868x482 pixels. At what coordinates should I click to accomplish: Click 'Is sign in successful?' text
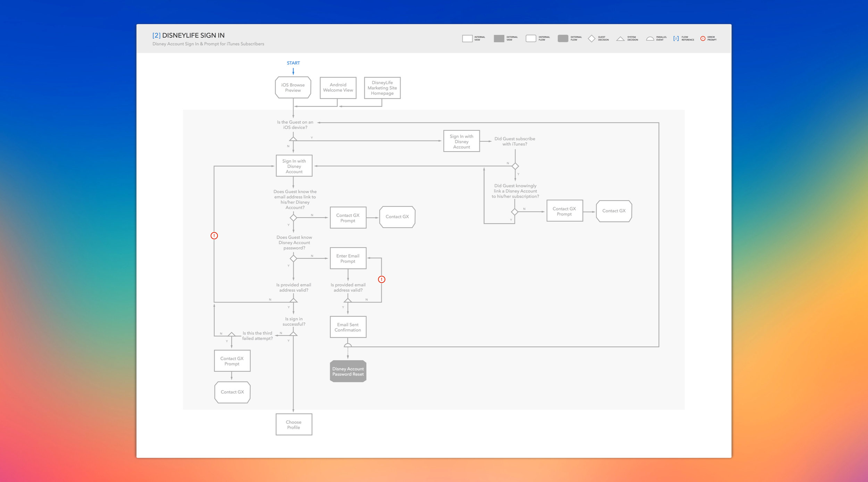pyautogui.click(x=294, y=322)
